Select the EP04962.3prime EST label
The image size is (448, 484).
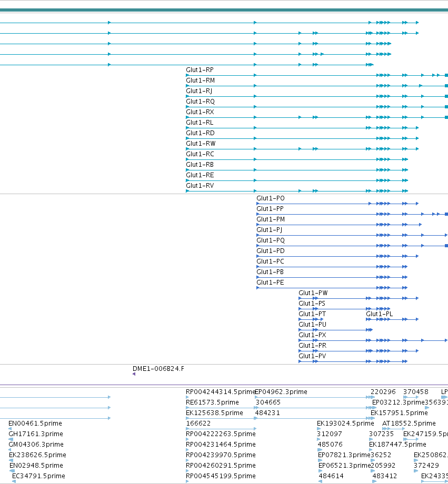click(x=281, y=392)
